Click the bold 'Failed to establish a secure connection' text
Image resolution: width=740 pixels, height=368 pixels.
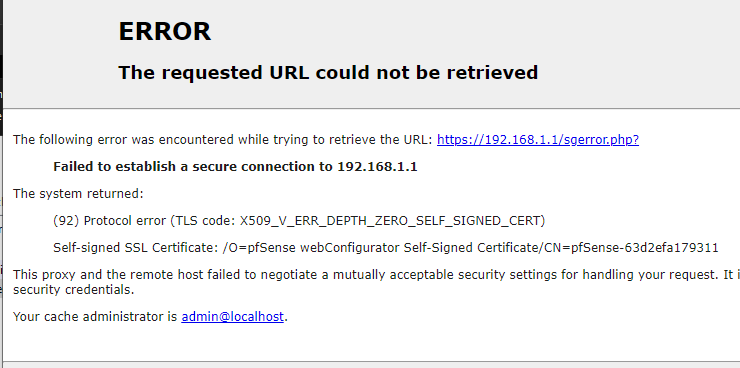pyautogui.click(x=194, y=167)
